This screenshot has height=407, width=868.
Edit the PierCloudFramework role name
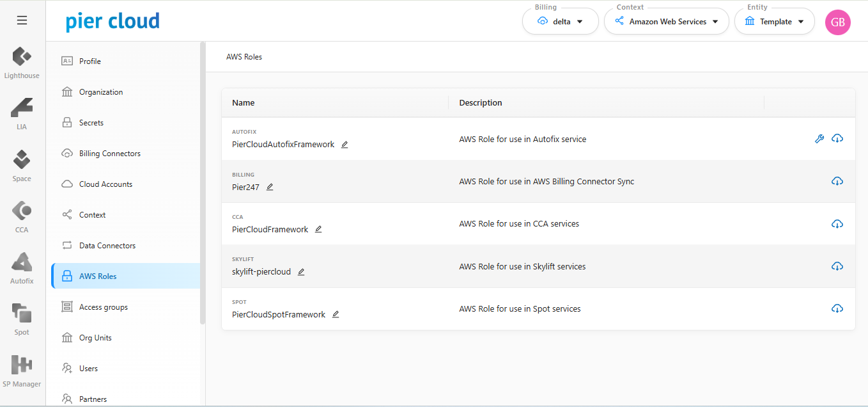318,230
